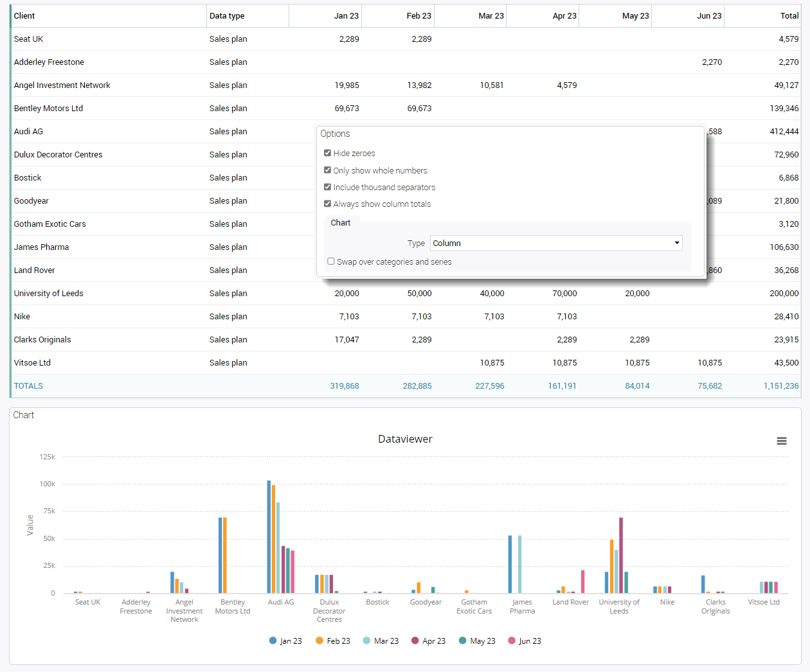
Task: Click the Jun 23 legend color marker
Action: (512, 641)
